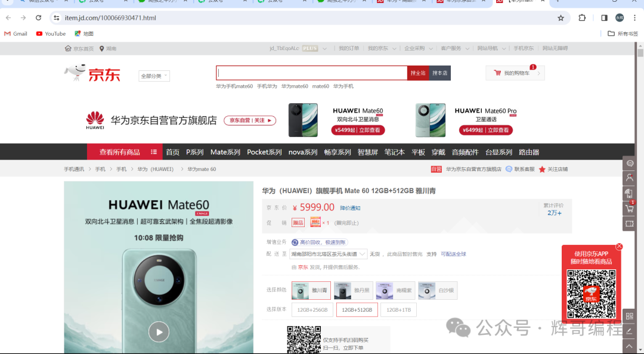Image resolution: width=644 pixels, height=354 pixels.
Task: Click the right sidebar feedback pencil icon
Action: (629, 331)
